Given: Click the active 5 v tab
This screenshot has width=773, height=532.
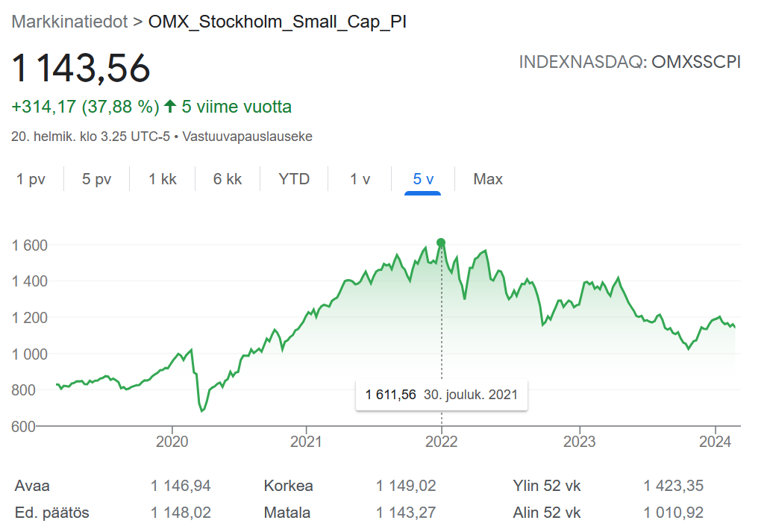Looking at the screenshot, I should [423, 179].
